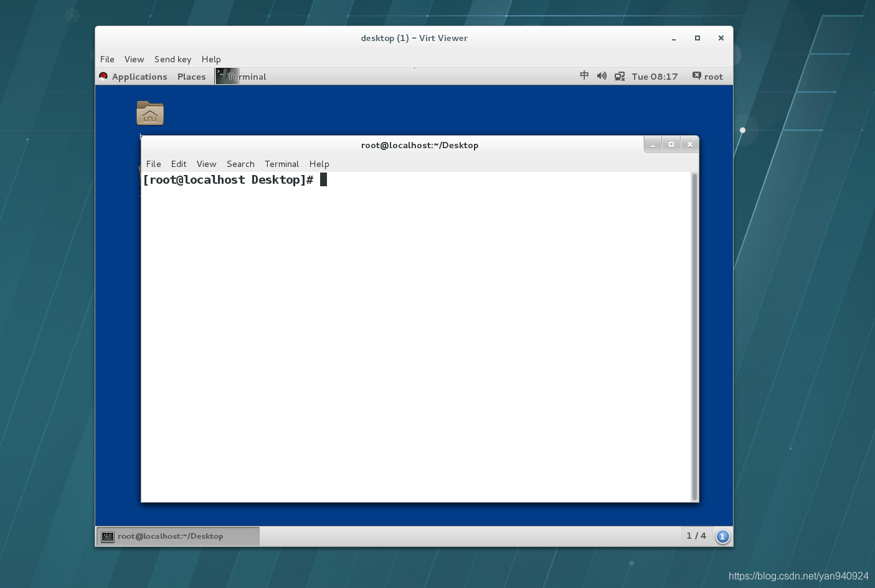
Task: Click the workspace indicator icon numbered 1
Action: point(722,536)
